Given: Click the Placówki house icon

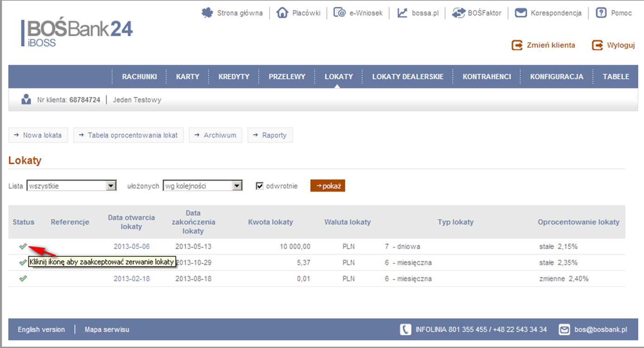Looking at the screenshot, I should point(282,13).
